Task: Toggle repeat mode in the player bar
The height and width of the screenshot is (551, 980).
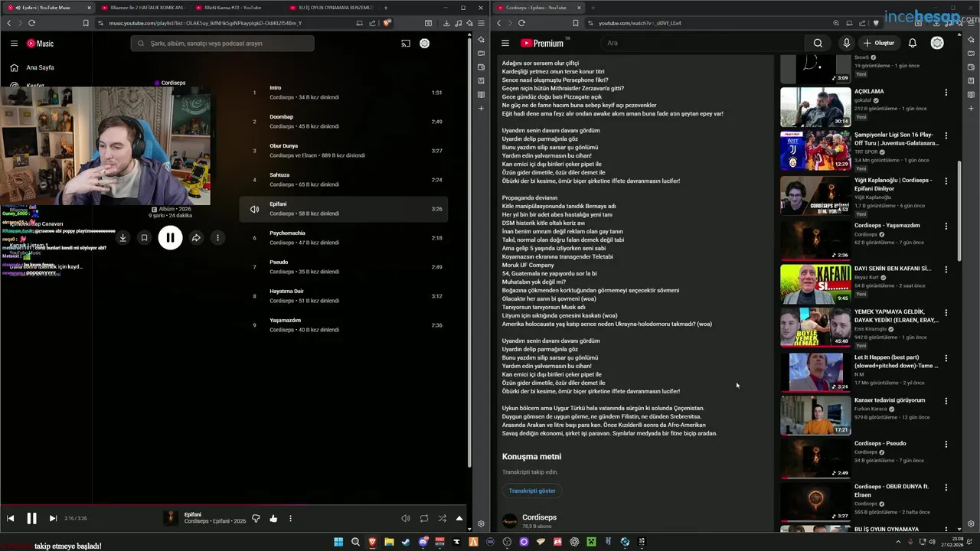Action: (x=424, y=518)
